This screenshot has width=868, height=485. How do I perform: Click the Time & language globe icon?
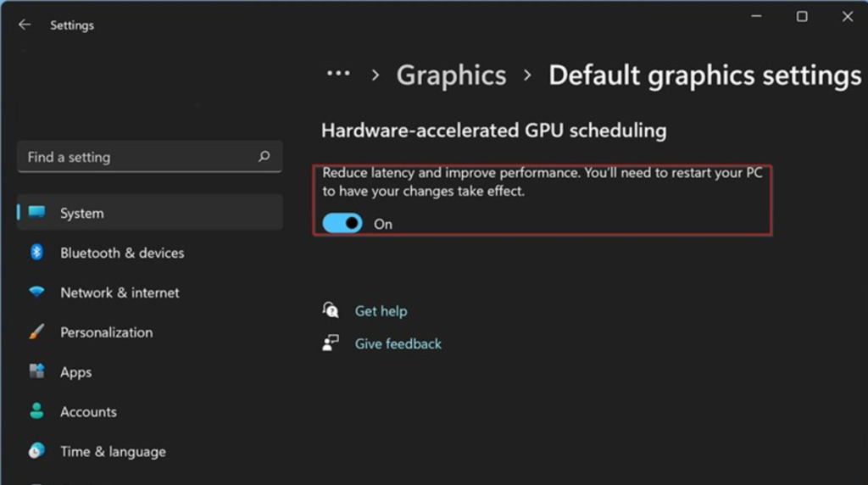[36, 451]
